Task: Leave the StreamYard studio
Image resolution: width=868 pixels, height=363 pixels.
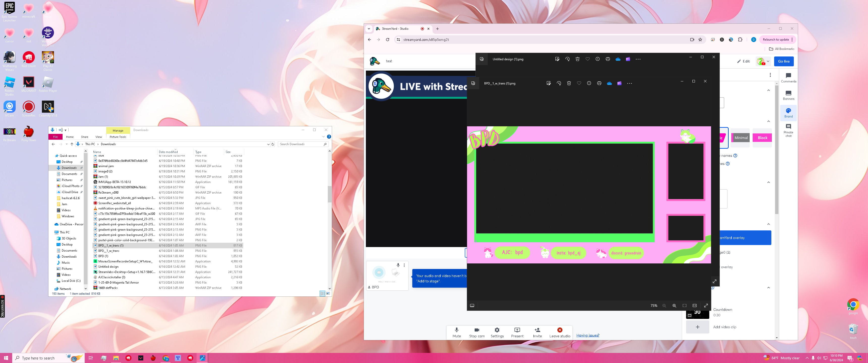Action: pyautogui.click(x=560, y=332)
